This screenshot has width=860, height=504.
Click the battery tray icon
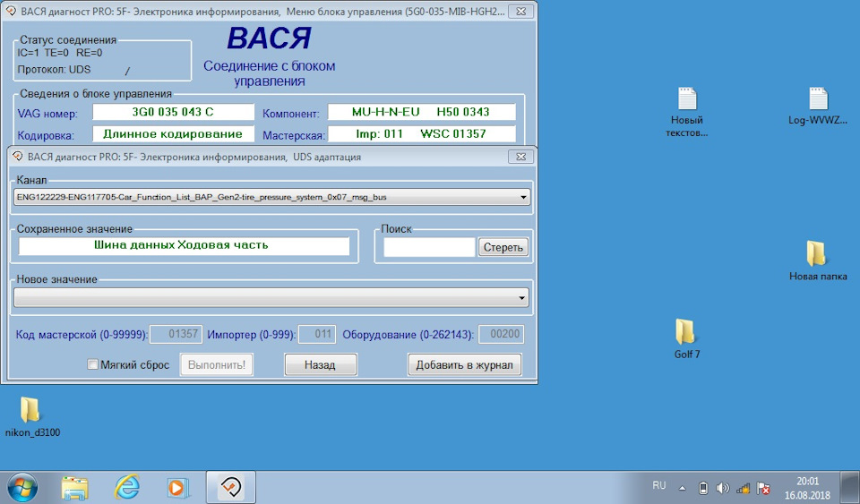click(704, 488)
